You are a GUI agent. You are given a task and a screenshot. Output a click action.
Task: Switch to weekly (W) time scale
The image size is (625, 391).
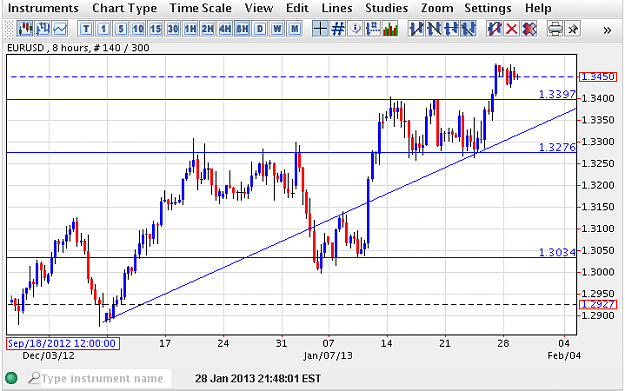277,29
